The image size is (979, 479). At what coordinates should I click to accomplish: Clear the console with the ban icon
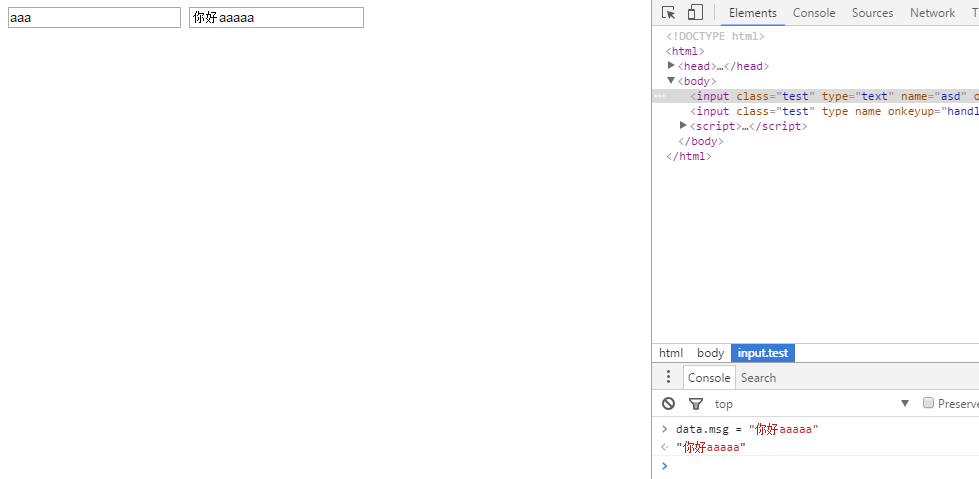tap(669, 403)
